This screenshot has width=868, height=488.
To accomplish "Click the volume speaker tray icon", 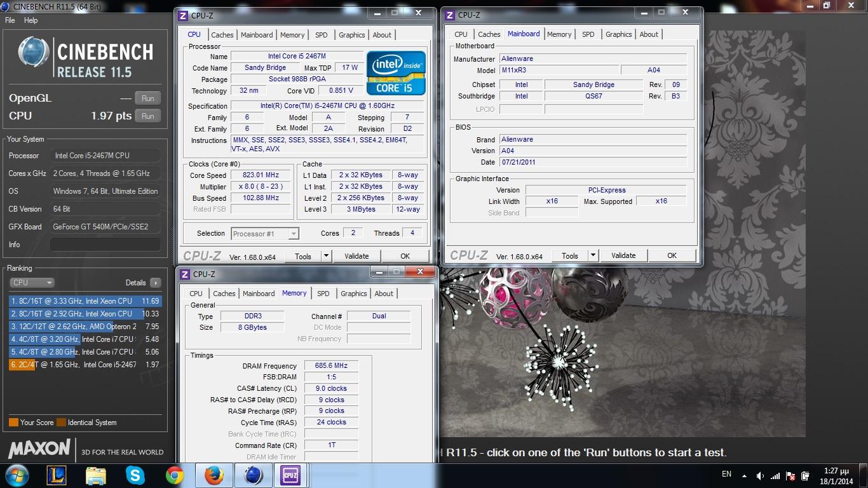I will 761,475.
